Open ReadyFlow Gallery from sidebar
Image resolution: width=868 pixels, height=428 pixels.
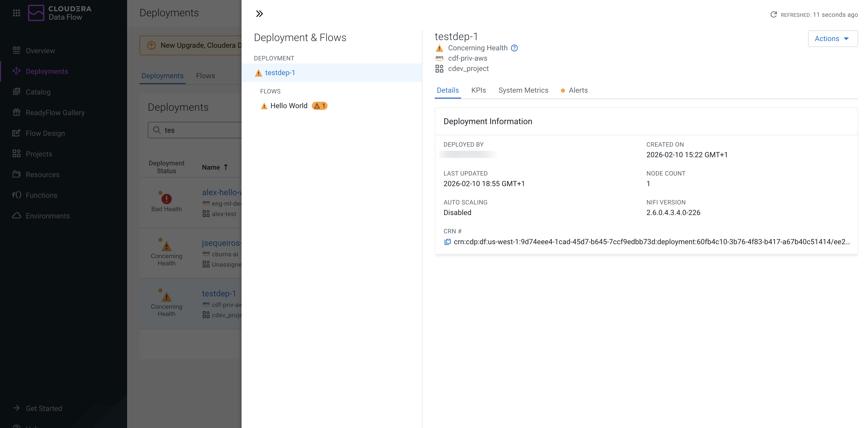(x=55, y=113)
